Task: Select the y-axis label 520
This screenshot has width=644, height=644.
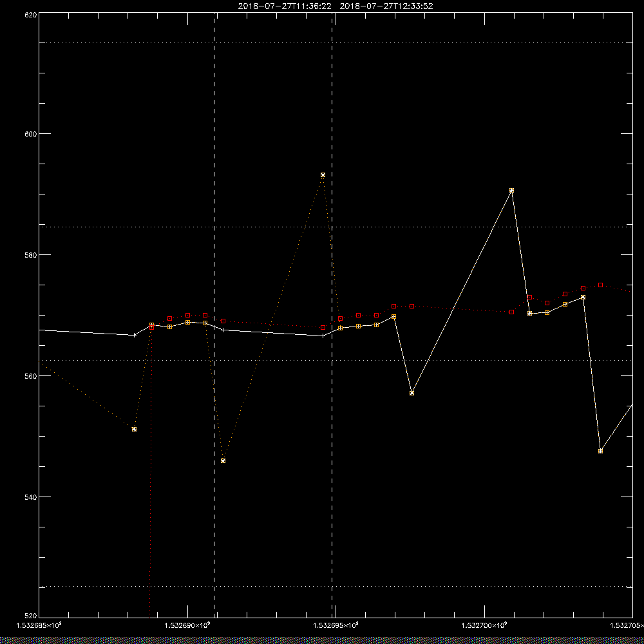Action: pyautogui.click(x=31, y=616)
